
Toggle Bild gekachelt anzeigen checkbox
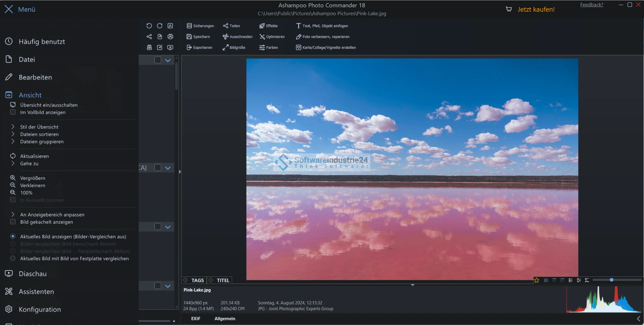pos(13,222)
